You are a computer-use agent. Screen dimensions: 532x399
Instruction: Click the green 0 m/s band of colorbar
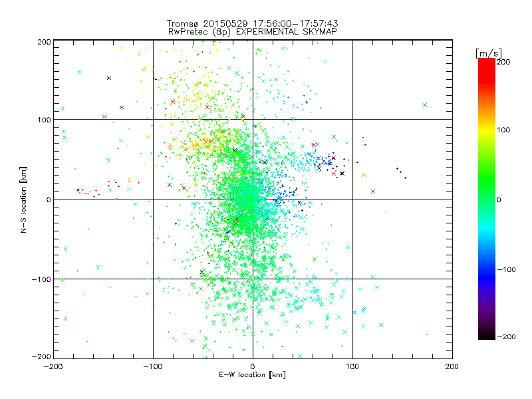[487, 199]
